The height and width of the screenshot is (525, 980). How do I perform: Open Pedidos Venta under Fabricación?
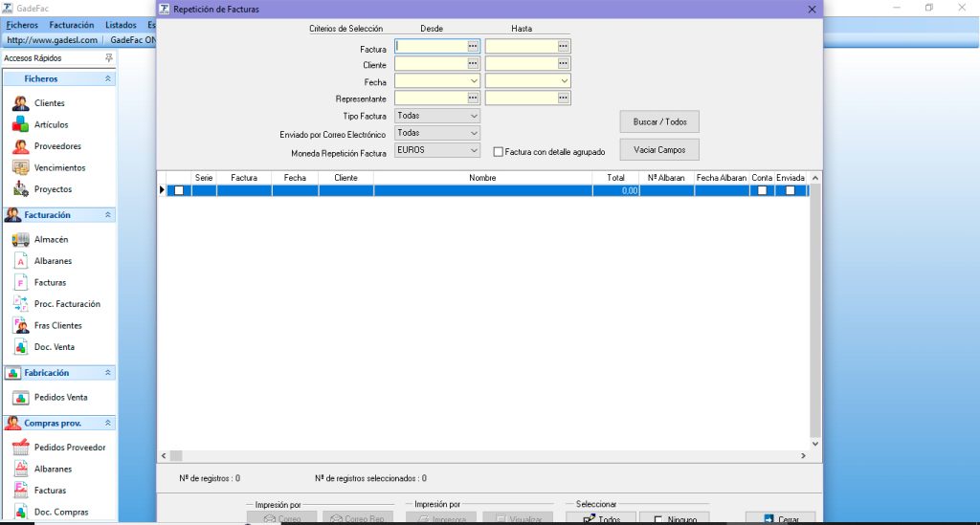point(60,397)
